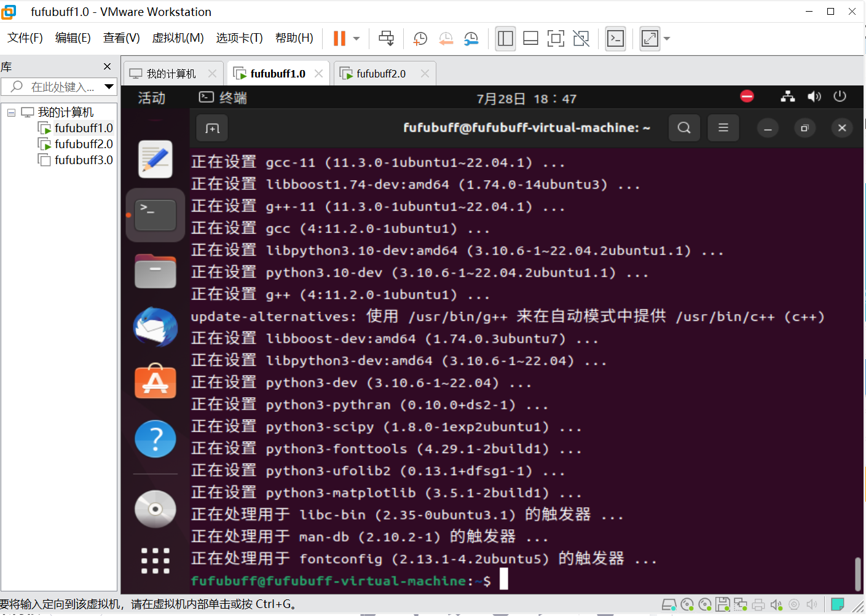Open a new terminal tab button
Screen dimensions: 866x616
[212, 128]
